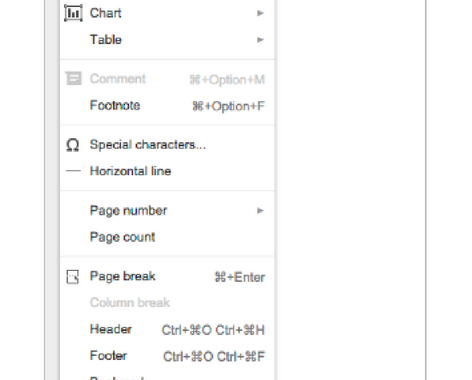Click the Horizontal line dash icon
The image size is (472, 380).
(73, 171)
